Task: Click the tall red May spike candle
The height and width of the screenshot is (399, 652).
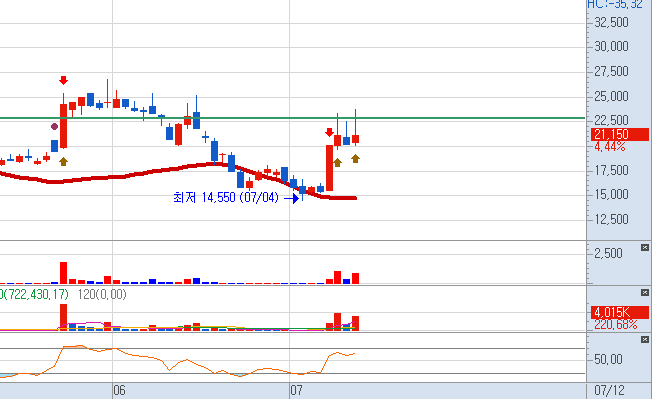Action: pos(63,126)
